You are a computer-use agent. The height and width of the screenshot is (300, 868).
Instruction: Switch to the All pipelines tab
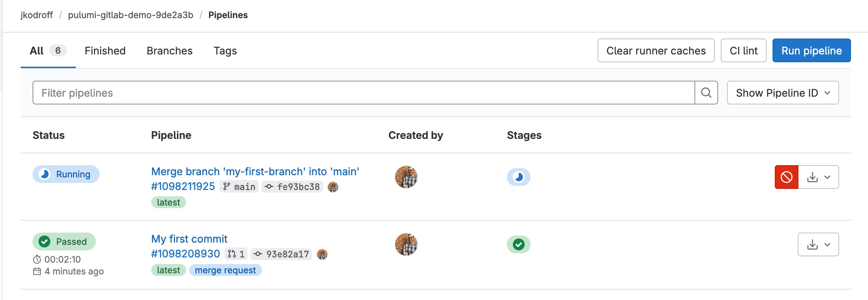(x=48, y=51)
